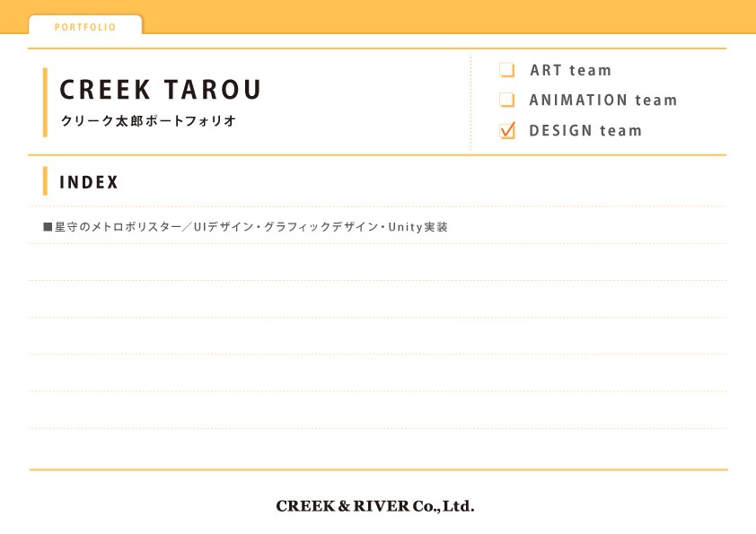Click the third empty index line
The height and width of the screenshot is (534, 756).
(x=377, y=336)
